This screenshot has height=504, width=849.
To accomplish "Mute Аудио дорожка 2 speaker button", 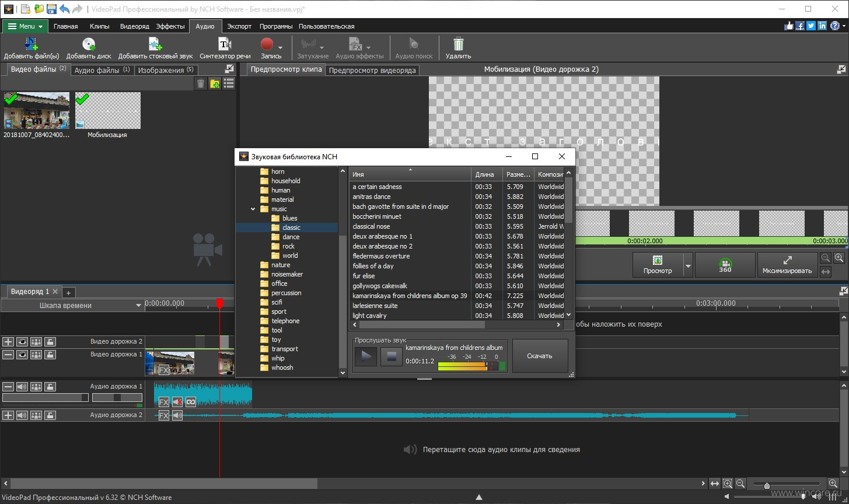I will (x=22, y=415).
